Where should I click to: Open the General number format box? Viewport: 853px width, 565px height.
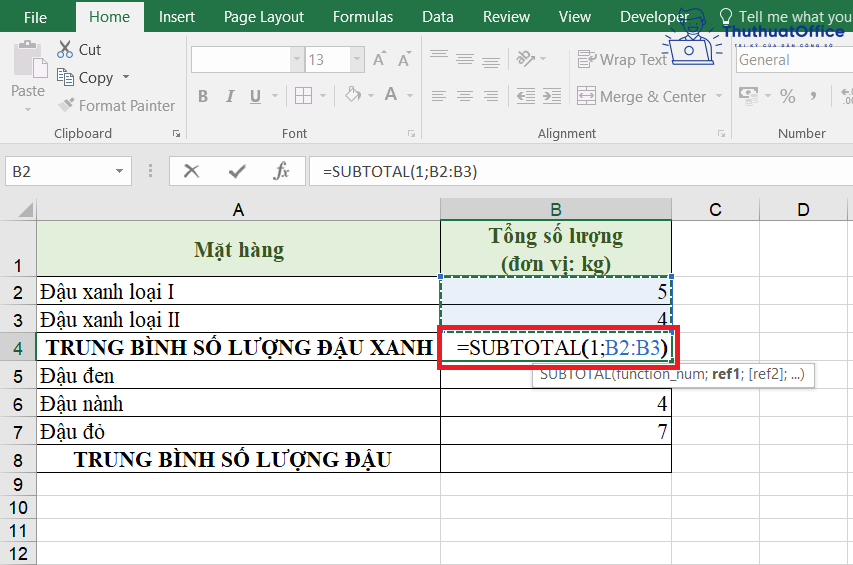click(795, 60)
